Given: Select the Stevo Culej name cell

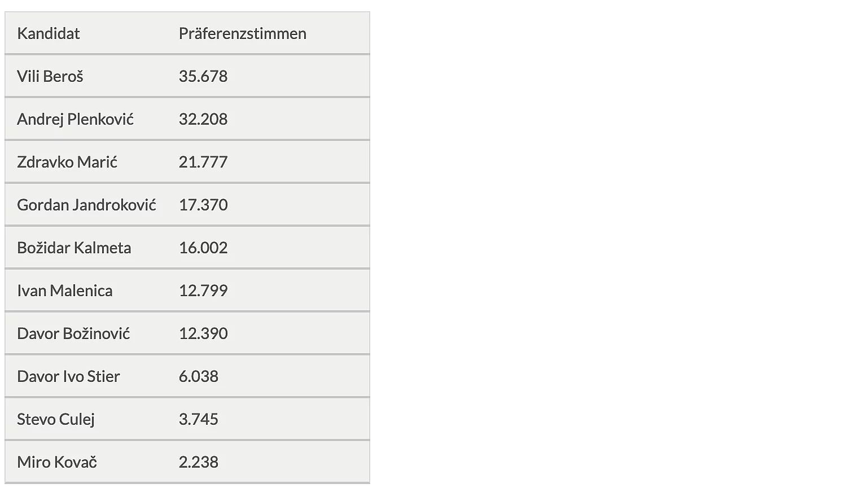Looking at the screenshot, I should tap(56, 419).
